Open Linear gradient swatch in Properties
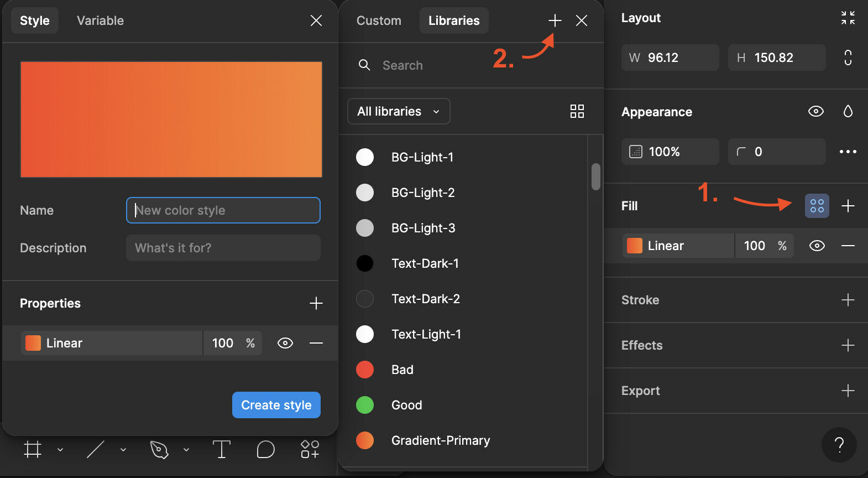868x478 pixels. click(x=33, y=343)
